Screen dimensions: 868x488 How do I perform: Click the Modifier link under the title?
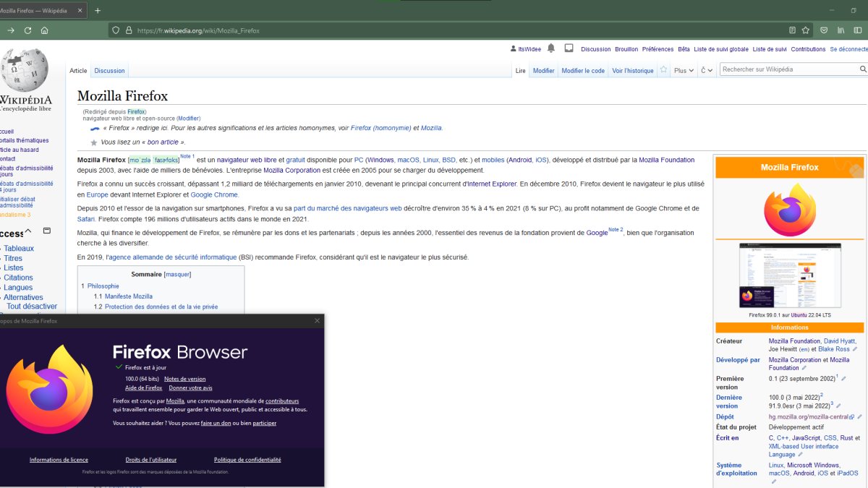(x=189, y=119)
